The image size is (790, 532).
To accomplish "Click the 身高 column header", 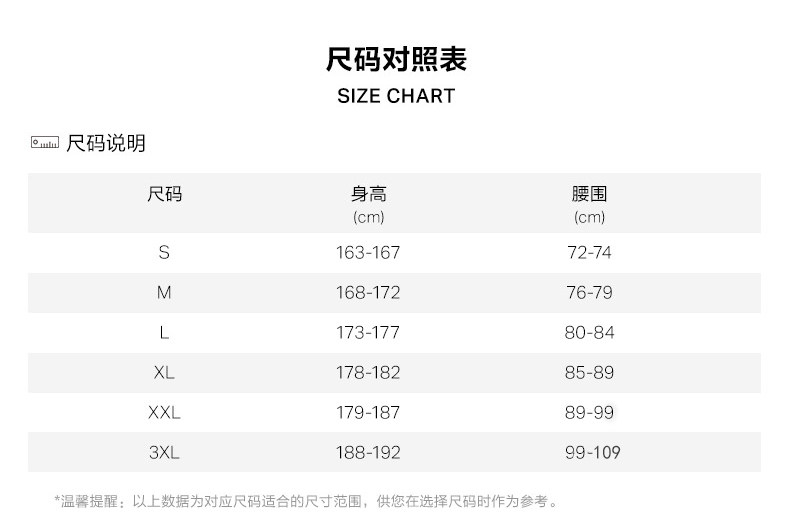I will click(368, 194).
